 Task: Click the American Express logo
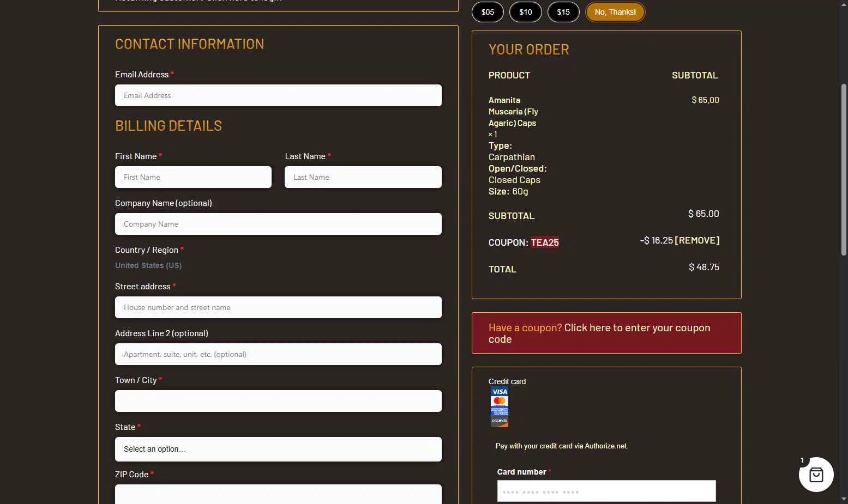(x=500, y=411)
